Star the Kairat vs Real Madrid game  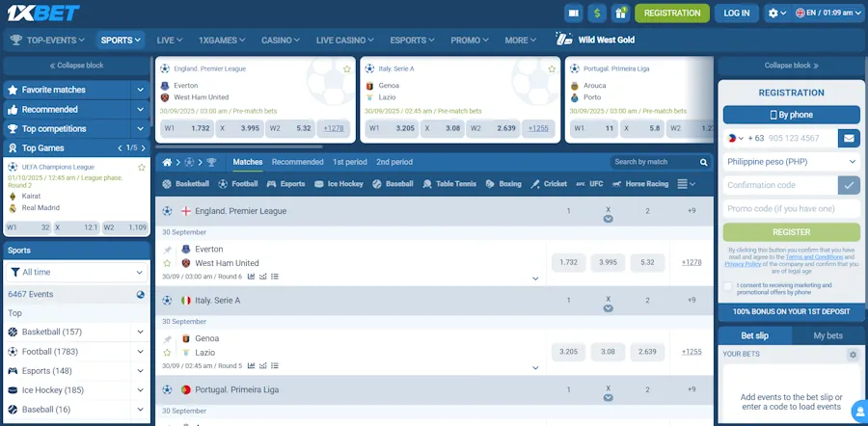(x=142, y=167)
